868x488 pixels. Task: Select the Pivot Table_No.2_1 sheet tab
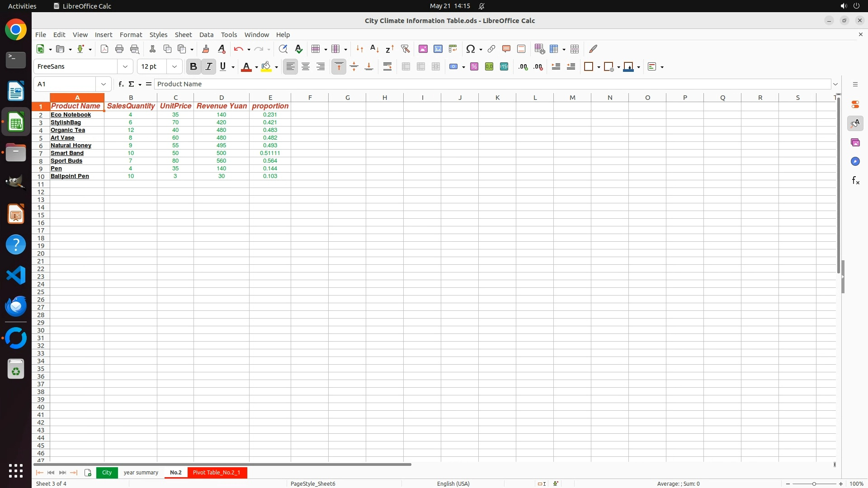click(217, 473)
